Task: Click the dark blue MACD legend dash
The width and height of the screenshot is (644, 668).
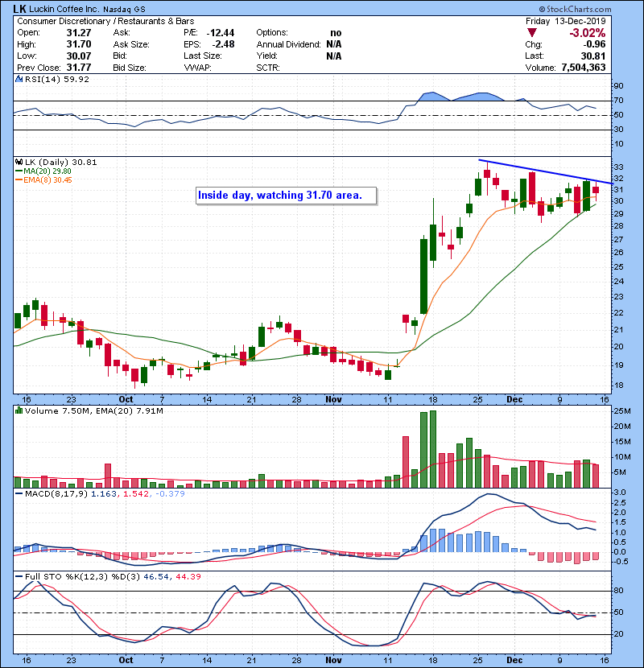Action: (19, 494)
